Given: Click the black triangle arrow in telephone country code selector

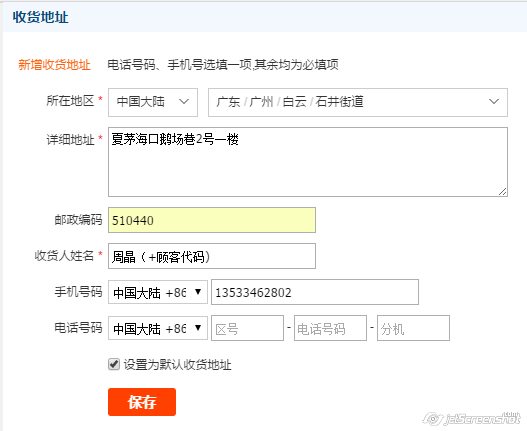Looking at the screenshot, I should (198, 327).
